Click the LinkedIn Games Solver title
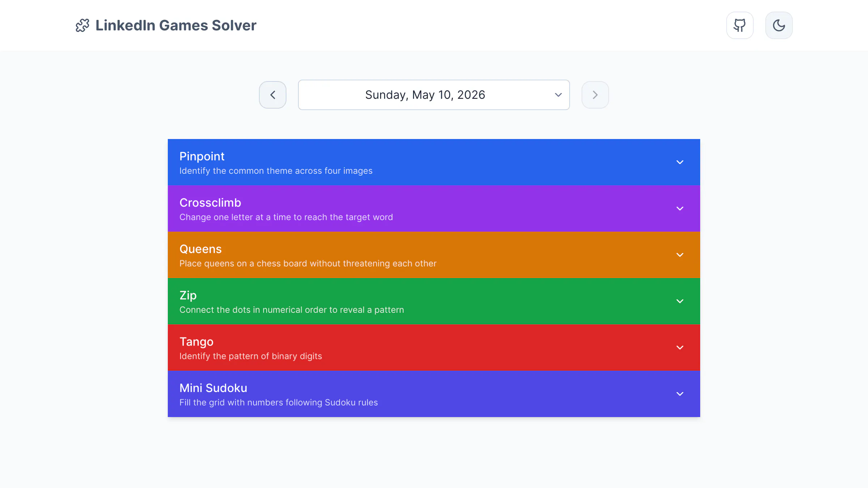Viewport: 868px width, 488px height. (x=176, y=25)
